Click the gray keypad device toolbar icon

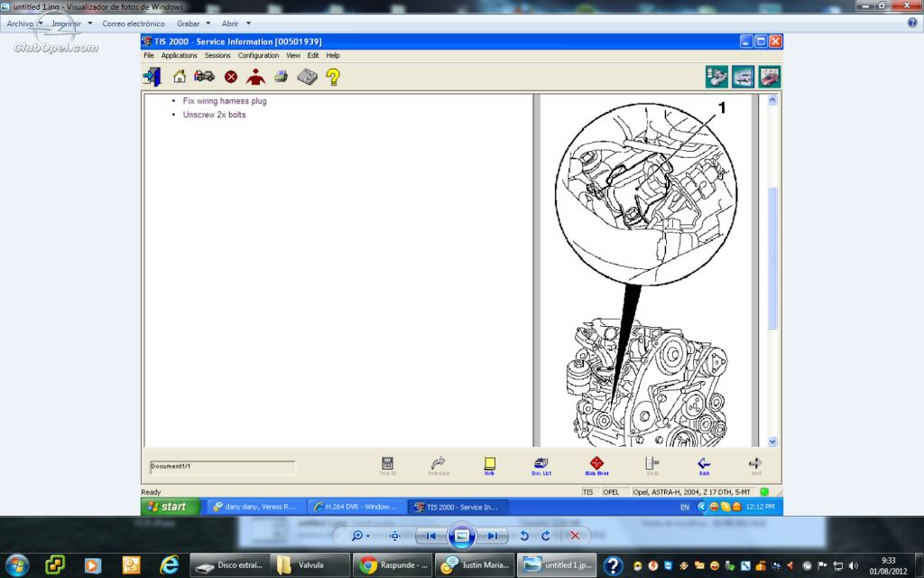[x=307, y=77]
